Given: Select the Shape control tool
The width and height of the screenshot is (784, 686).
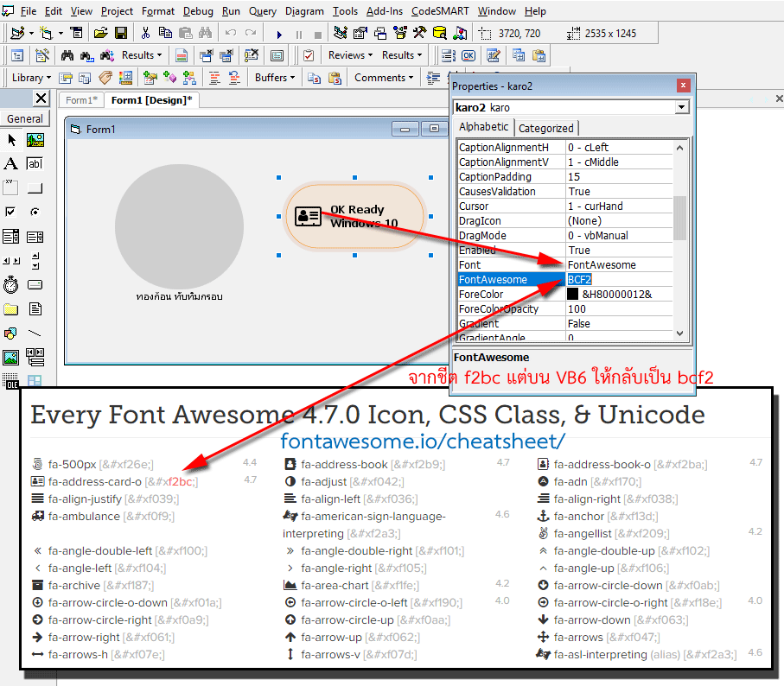Looking at the screenshot, I should tap(11, 333).
